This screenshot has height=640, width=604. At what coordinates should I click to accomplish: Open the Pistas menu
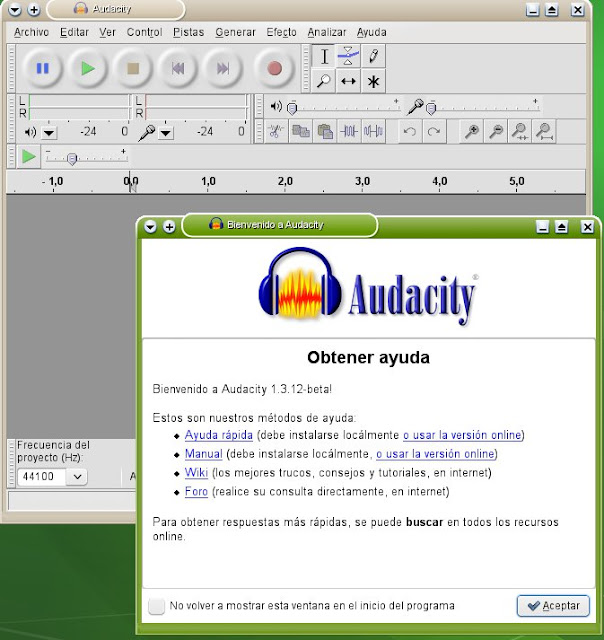(189, 32)
